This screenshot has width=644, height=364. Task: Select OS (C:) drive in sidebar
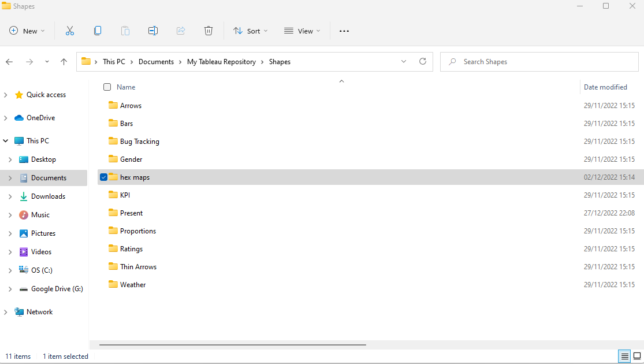(x=43, y=270)
